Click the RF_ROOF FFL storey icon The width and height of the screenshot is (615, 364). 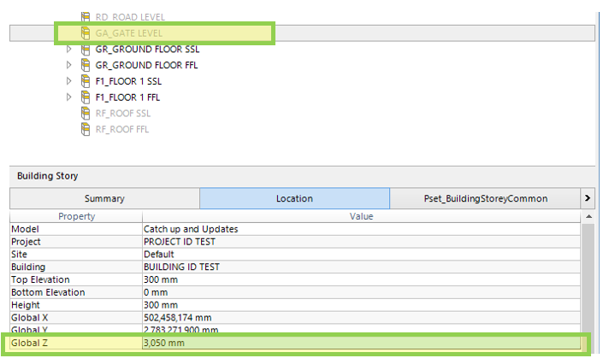(x=86, y=129)
